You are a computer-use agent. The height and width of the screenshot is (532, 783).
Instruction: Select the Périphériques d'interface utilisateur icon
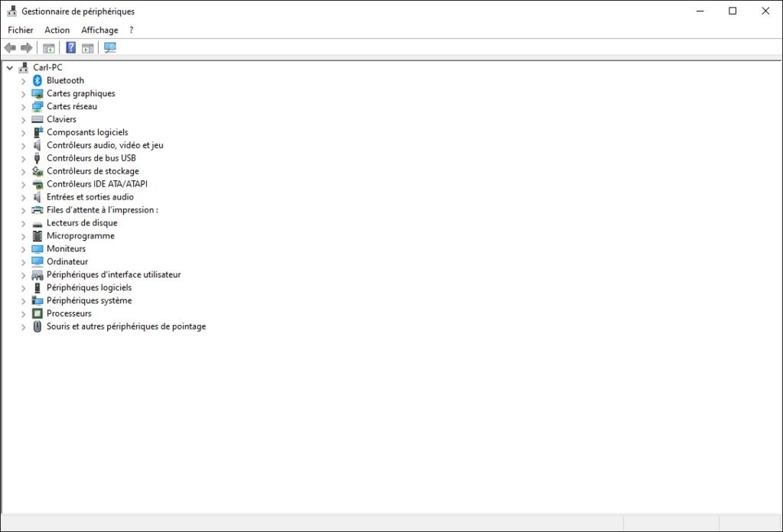(x=37, y=275)
